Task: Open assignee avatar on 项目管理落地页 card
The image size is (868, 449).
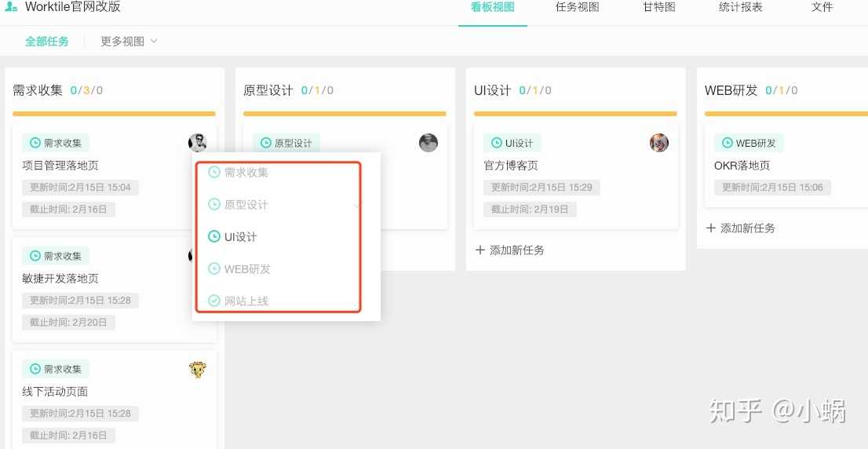Action: tap(198, 143)
